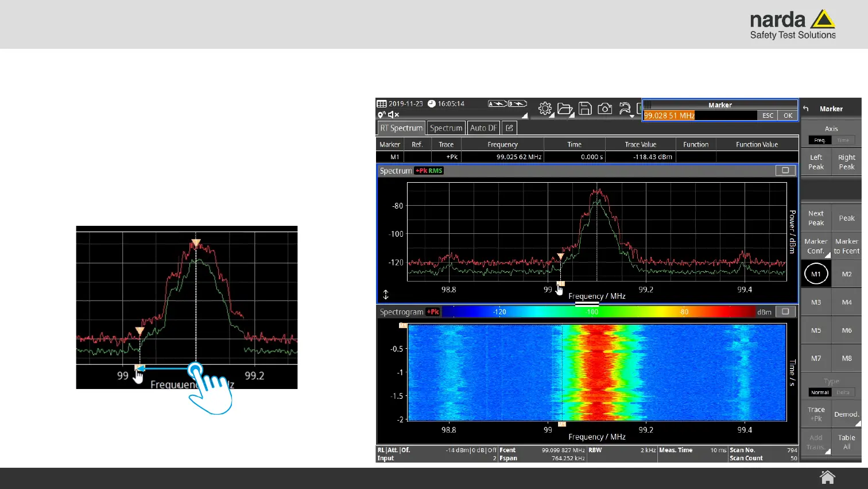
Task: Expand the Demod. options
Action: pos(846,414)
